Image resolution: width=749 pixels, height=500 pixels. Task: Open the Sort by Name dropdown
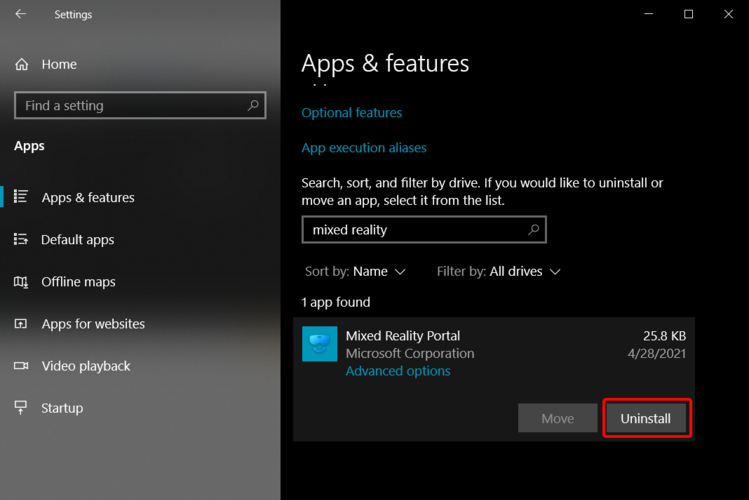[x=355, y=271]
